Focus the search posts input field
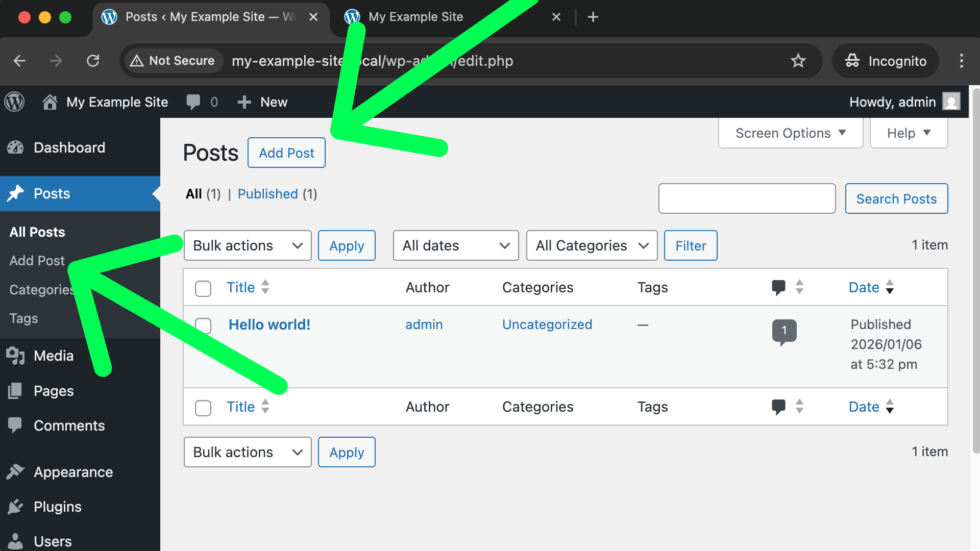The image size is (980, 551). [747, 198]
